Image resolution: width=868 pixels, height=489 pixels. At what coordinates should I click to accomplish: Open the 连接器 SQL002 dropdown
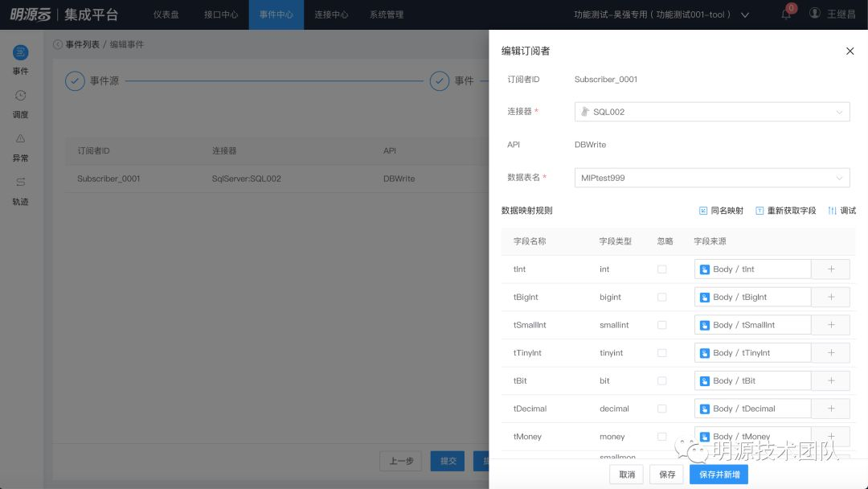pyautogui.click(x=712, y=112)
